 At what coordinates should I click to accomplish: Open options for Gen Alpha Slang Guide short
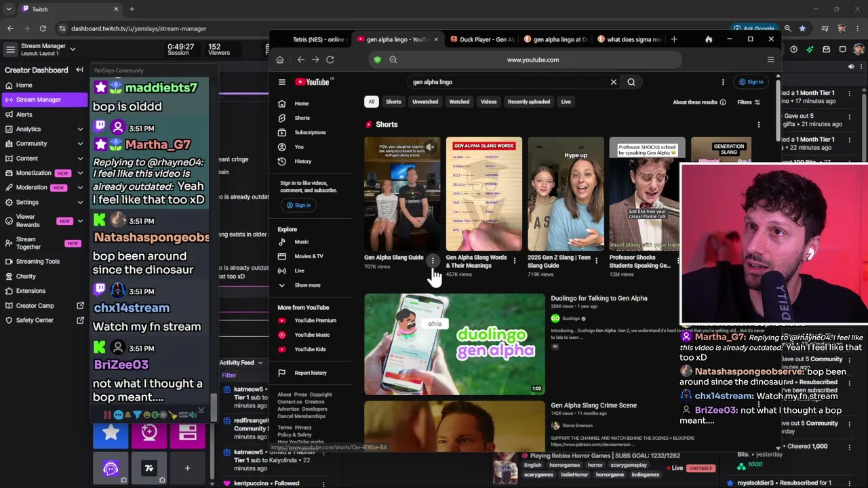click(433, 260)
